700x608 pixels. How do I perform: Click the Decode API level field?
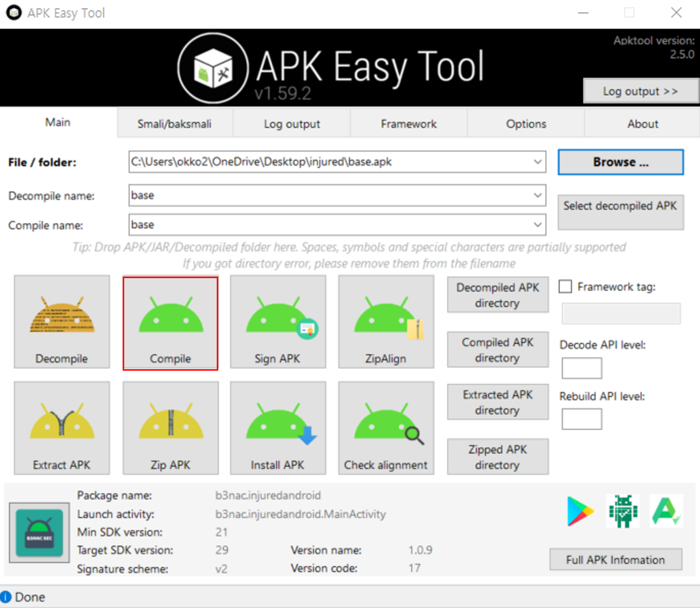click(x=581, y=368)
